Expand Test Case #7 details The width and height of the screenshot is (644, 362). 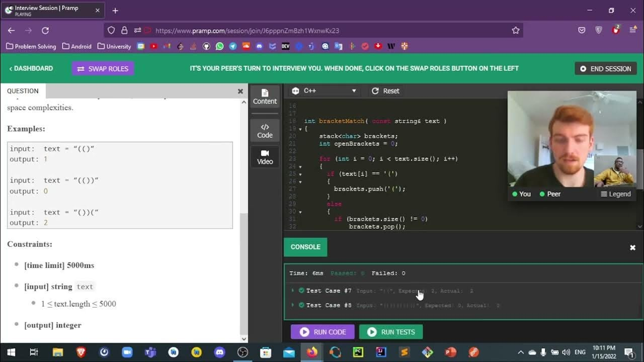coord(293,291)
